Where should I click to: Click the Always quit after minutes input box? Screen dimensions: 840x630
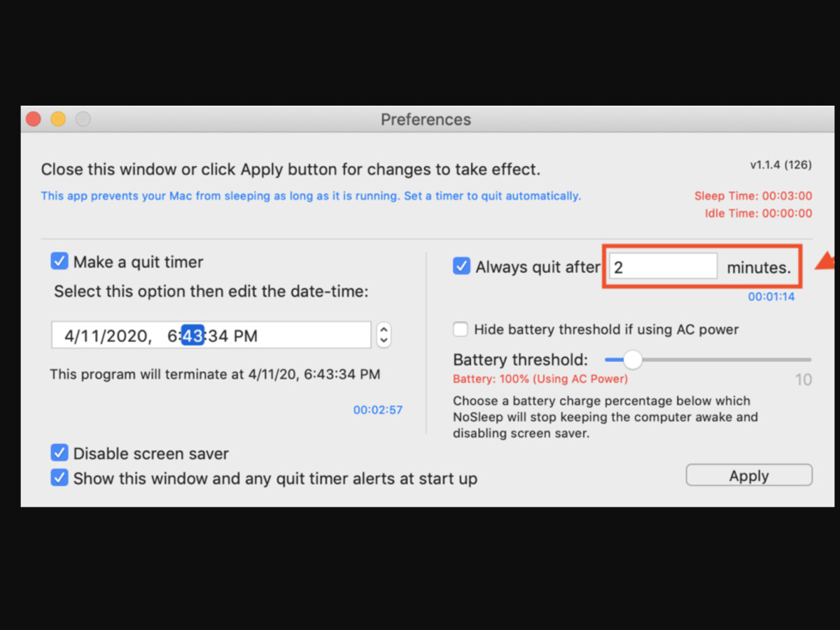pyautogui.click(x=662, y=267)
